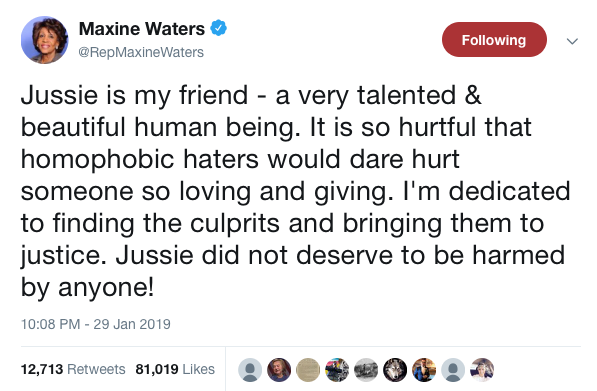This screenshot has height=391, width=597.
Task: Open the 10:08 PM tweet timestamp
Action: [x=50, y=324]
